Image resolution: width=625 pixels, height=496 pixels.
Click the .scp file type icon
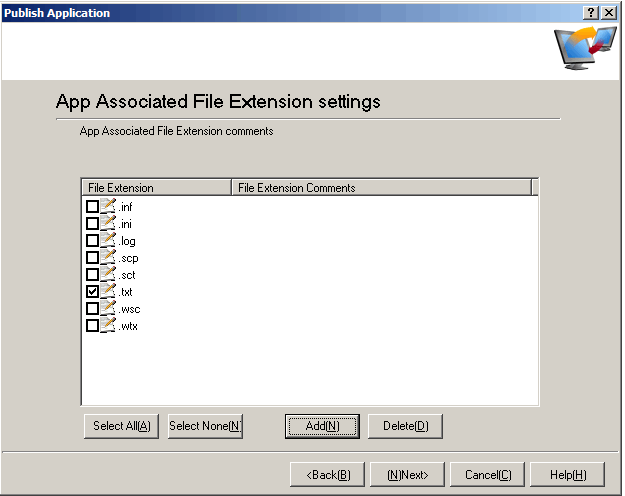[108, 257]
